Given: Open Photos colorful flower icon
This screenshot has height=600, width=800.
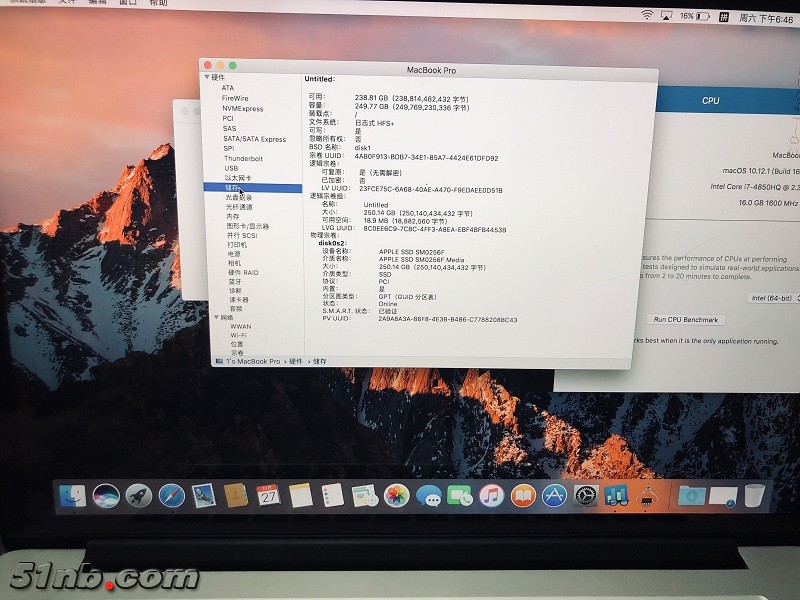Looking at the screenshot, I should (396, 495).
